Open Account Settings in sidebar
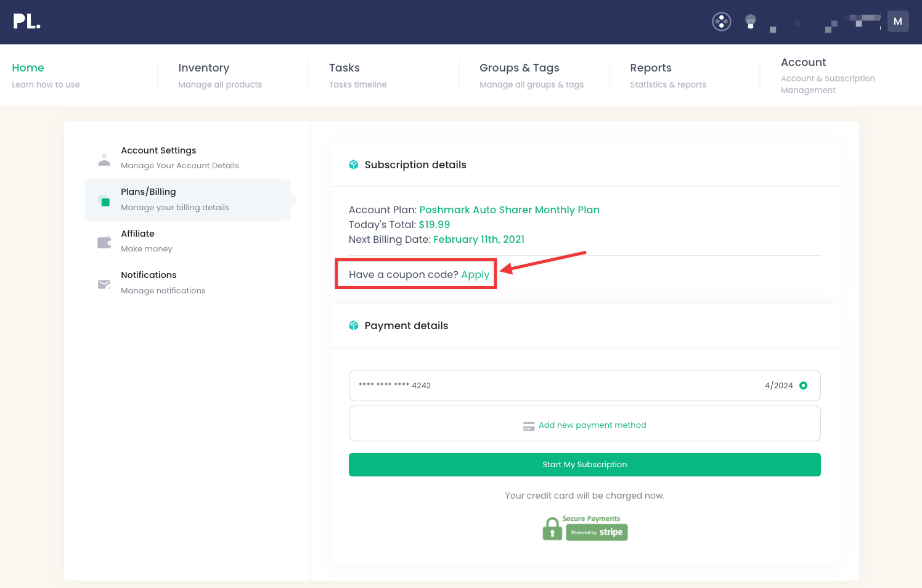 point(187,158)
